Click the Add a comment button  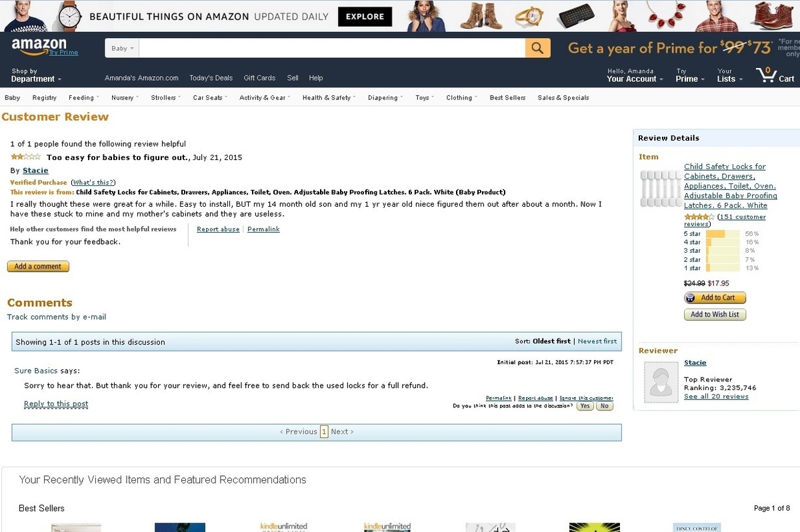click(x=38, y=267)
